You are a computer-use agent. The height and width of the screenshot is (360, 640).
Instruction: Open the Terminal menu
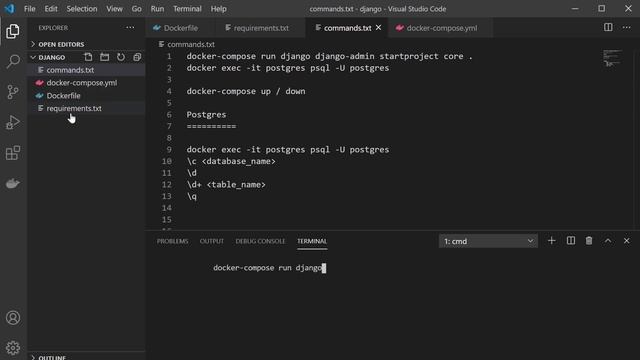[x=187, y=9]
